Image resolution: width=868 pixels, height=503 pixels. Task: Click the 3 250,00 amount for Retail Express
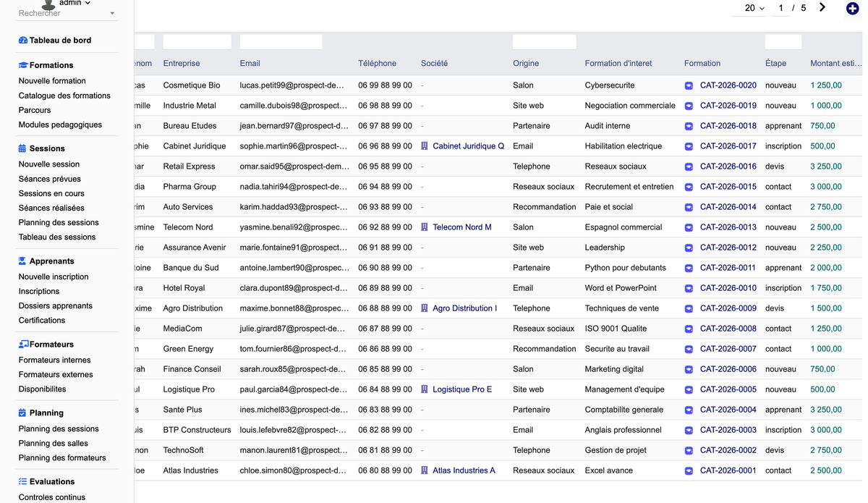point(826,166)
